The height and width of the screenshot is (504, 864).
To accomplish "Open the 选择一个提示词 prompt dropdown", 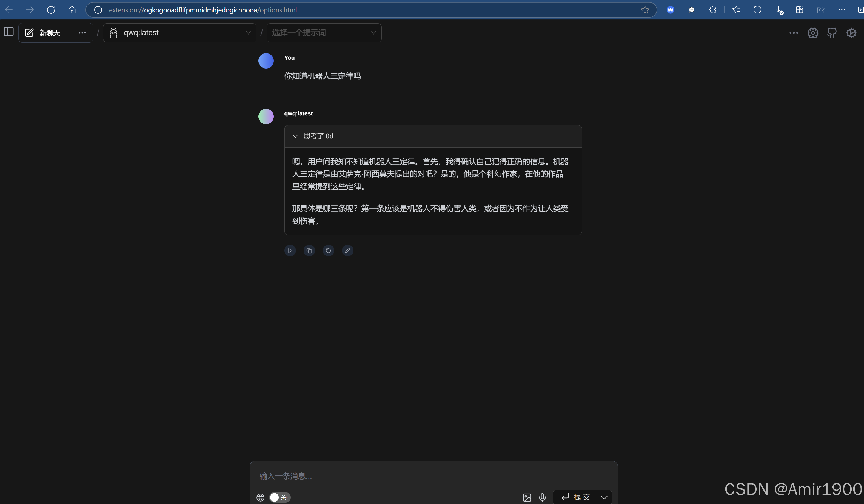I will pyautogui.click(x=324, y=33).
